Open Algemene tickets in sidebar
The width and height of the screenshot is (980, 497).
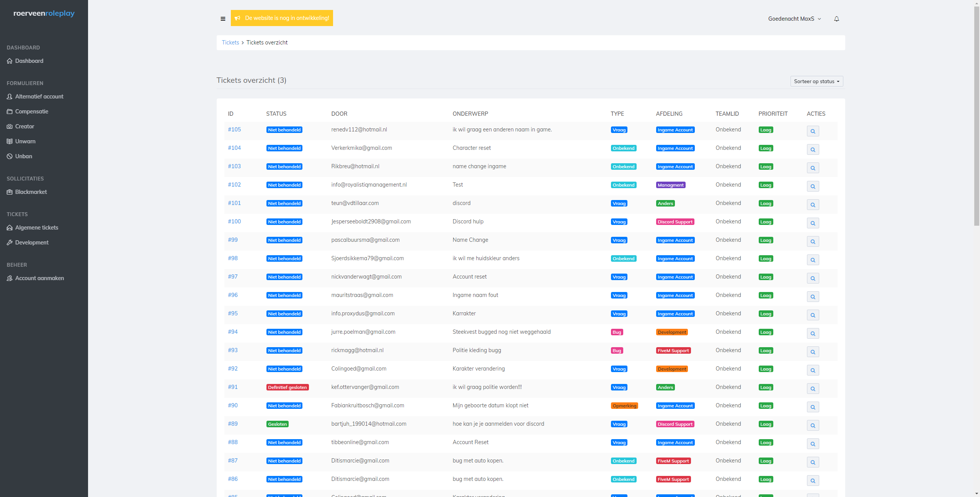click(36, 228)
